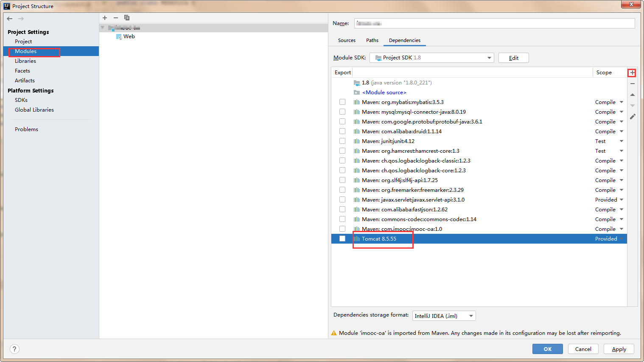Image resolution: width=644 pixels, height=362 pixels.
Task: Switch to the Sources tab
Action: tap(347, 40)
